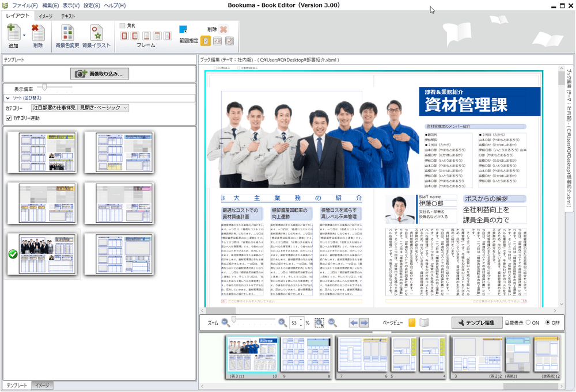Screen dimensions: 576x392
Task: Switch to spread view with the book icon
Action: click(x=423, y=323)
